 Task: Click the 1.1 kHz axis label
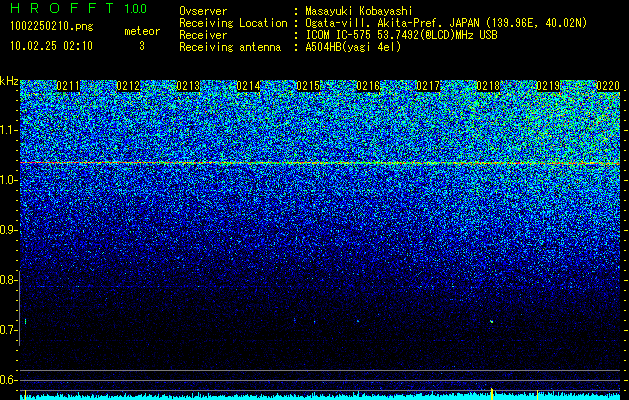point(8,130)
